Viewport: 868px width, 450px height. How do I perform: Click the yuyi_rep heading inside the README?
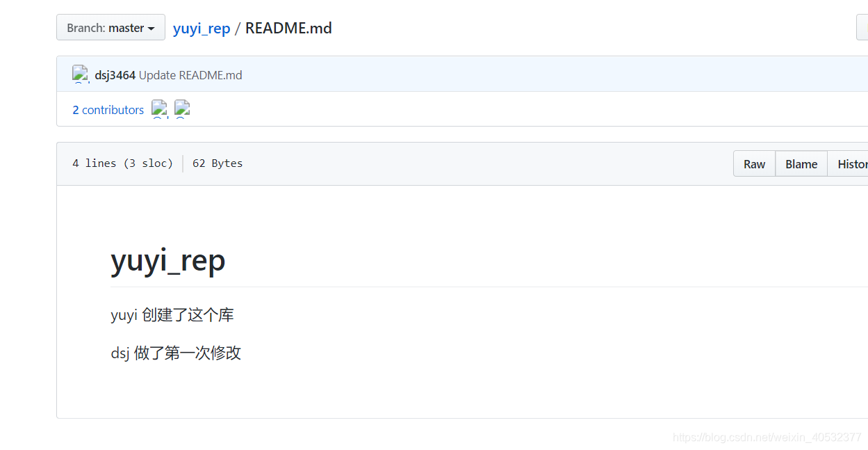click(167, 261)
